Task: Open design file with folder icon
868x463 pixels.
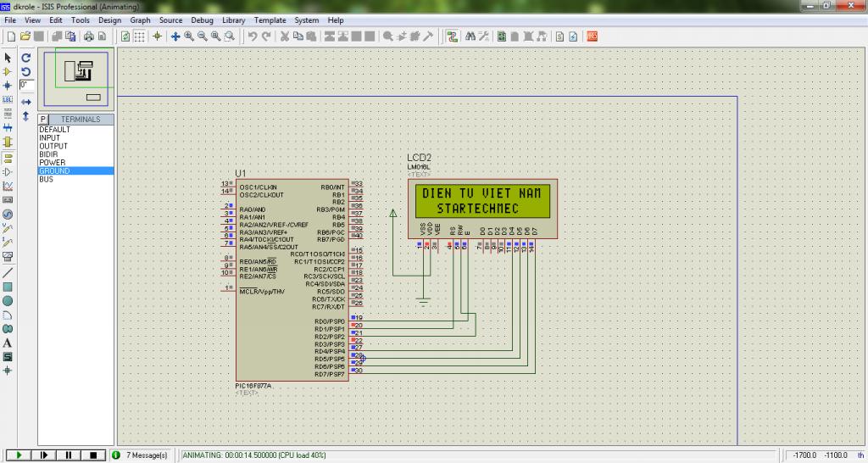Action: point(25,36)
